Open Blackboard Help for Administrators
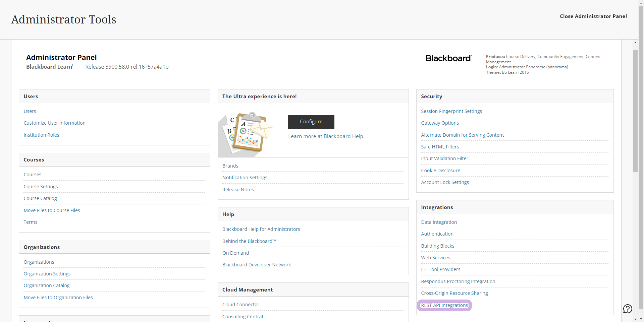 pos(261,229)
